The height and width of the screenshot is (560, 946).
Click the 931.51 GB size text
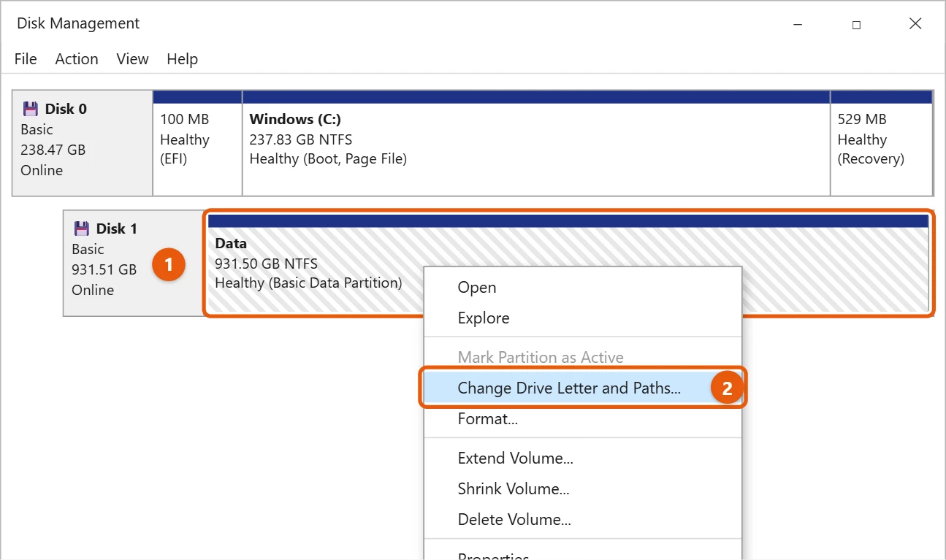point(104,269)
